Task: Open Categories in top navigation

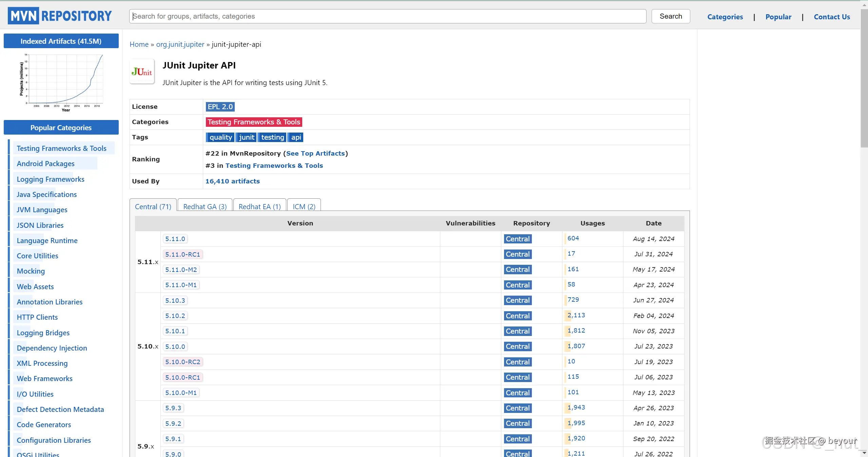Action: tap(725, 17)
